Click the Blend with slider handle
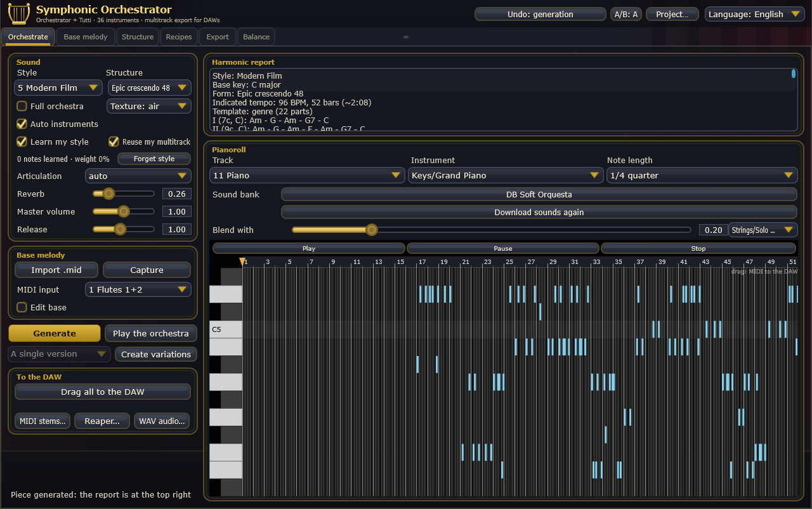Viewport: 812px width, 509px height. [372, 230]
